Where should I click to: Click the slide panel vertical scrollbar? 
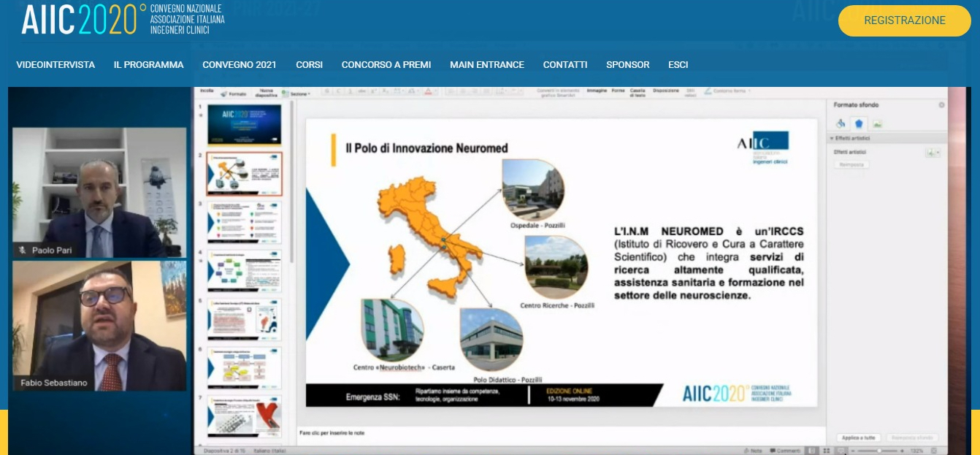[x=293, y=183]
